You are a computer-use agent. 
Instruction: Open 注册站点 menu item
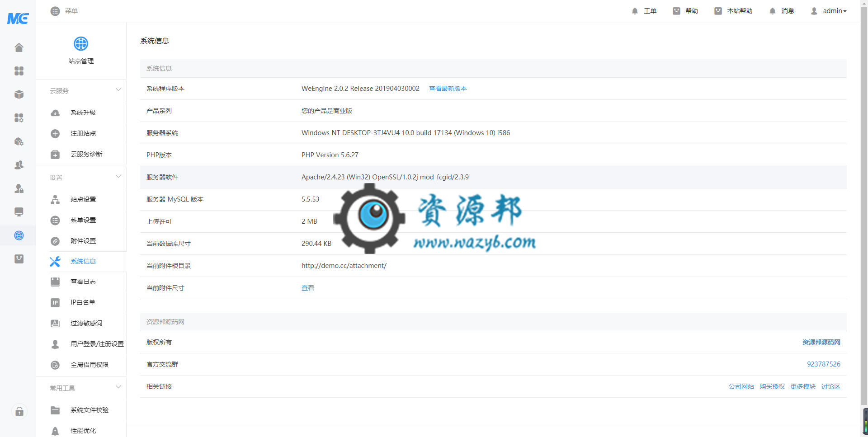[x=83, y=133]
